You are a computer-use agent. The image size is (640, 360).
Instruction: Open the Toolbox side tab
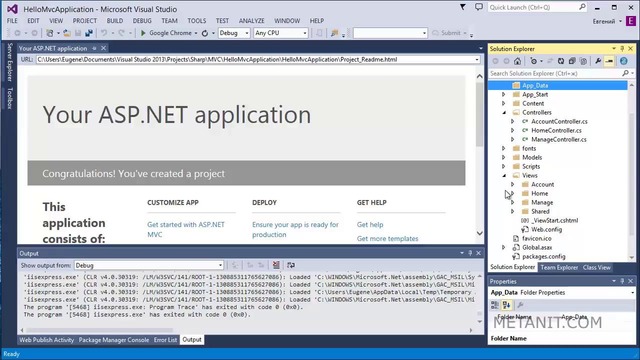click(10, 98)
